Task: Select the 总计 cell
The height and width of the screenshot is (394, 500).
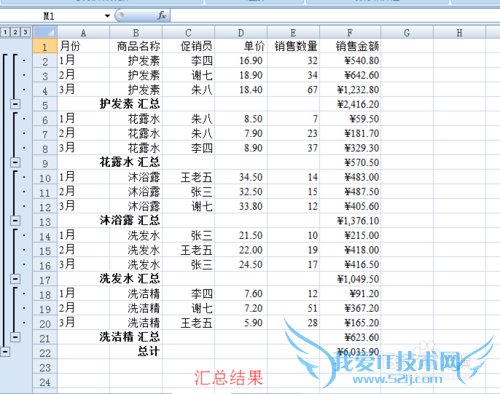Action: coord(136,352)
